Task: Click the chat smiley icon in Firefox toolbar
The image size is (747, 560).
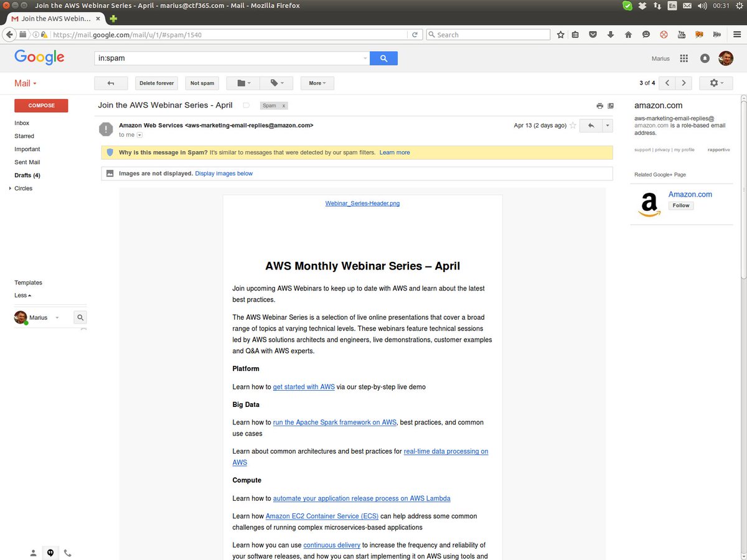Action: [x=646, y=35]
